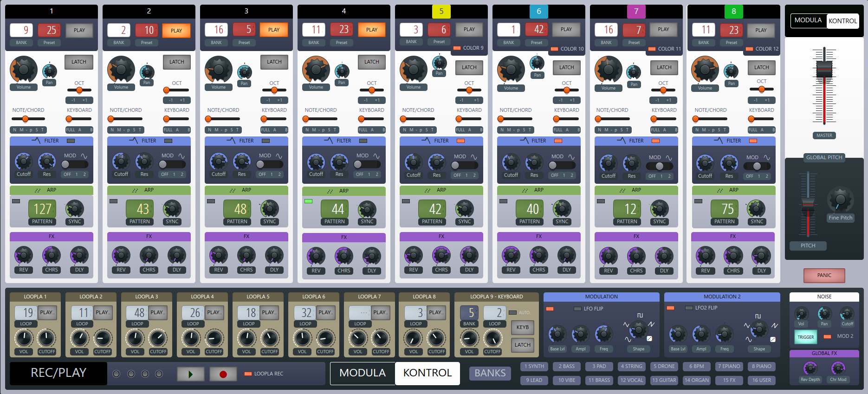Select the top-right MODULA tab
Viewport: 868px width, 394px height.
point(808,20)
